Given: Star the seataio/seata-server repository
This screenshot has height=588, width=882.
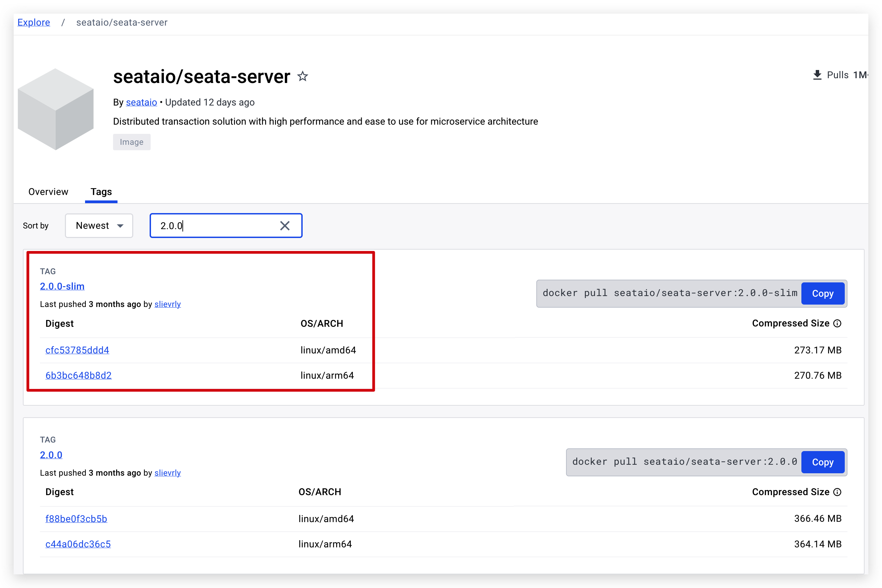Looking at the screenshot, I should pos(302,76).
